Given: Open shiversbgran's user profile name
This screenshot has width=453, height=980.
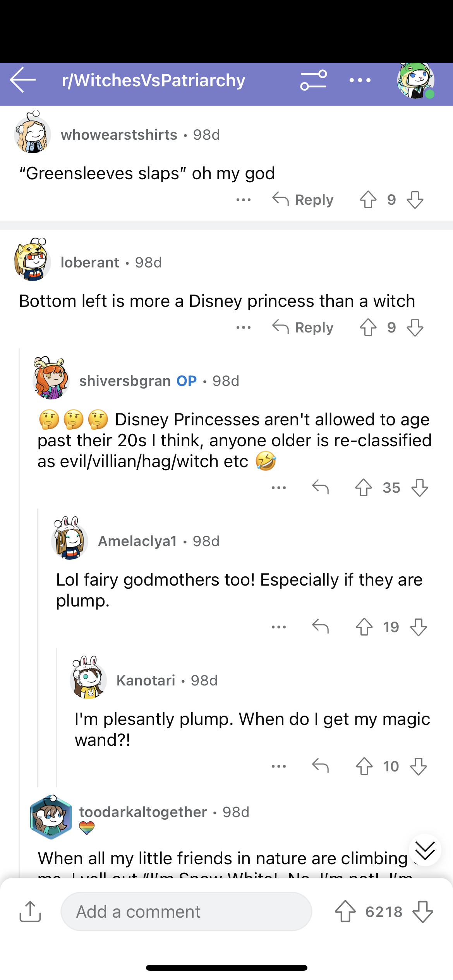Looking at the screenshot, I should (125, 381).
